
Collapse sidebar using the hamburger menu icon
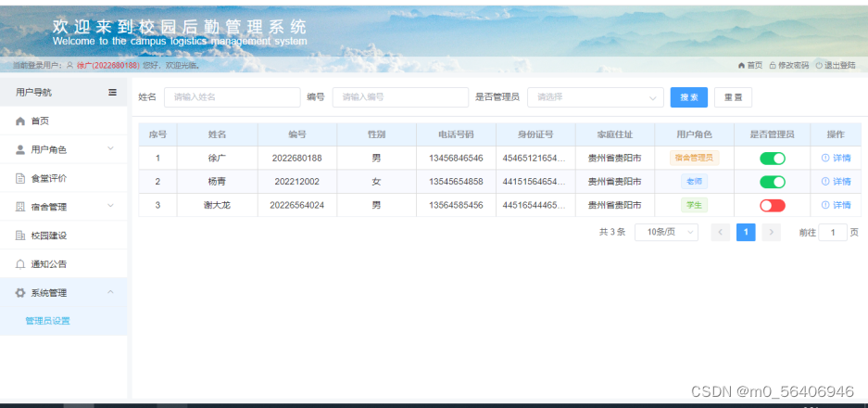[112, 92]
